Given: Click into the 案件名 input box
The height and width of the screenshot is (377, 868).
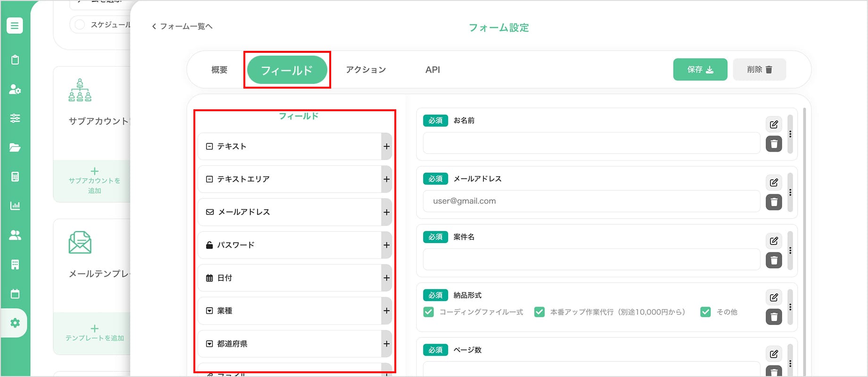Looking at the screenshot, I should (x=592, y=259).
